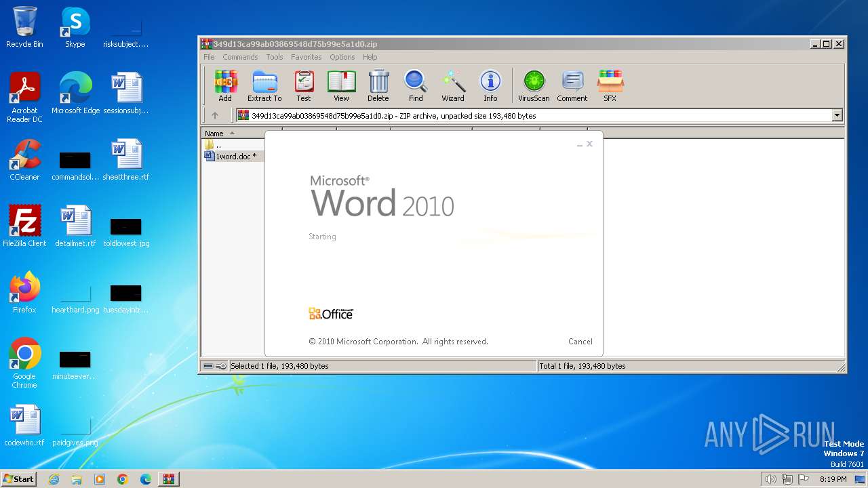Open the Windows Start menu
Viewport: 868px width, 488px height.
(x=19, y=479)
